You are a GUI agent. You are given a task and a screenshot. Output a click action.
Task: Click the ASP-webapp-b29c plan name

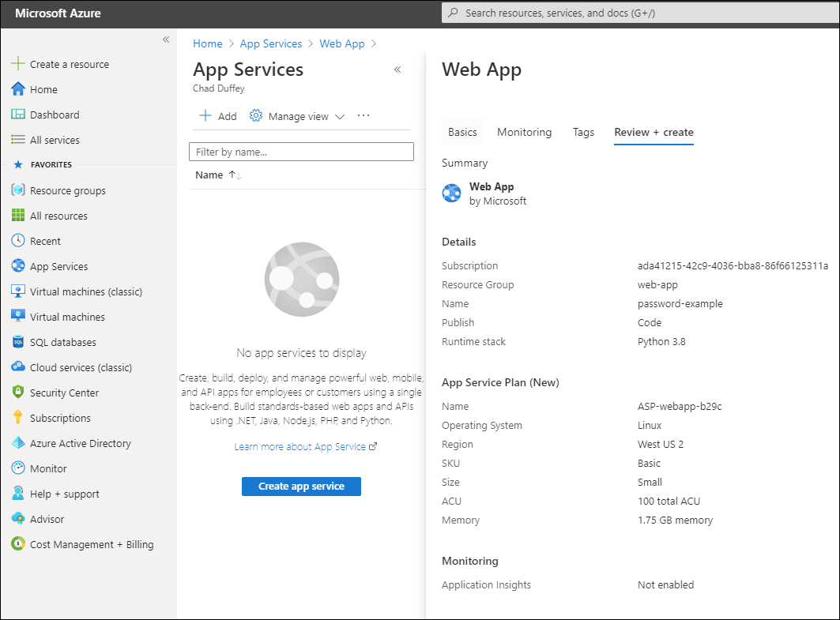(680, 407)
